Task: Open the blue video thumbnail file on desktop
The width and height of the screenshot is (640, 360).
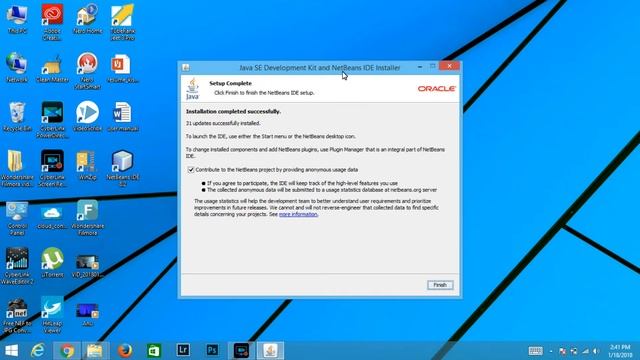Action: click(x=87, y=314)
